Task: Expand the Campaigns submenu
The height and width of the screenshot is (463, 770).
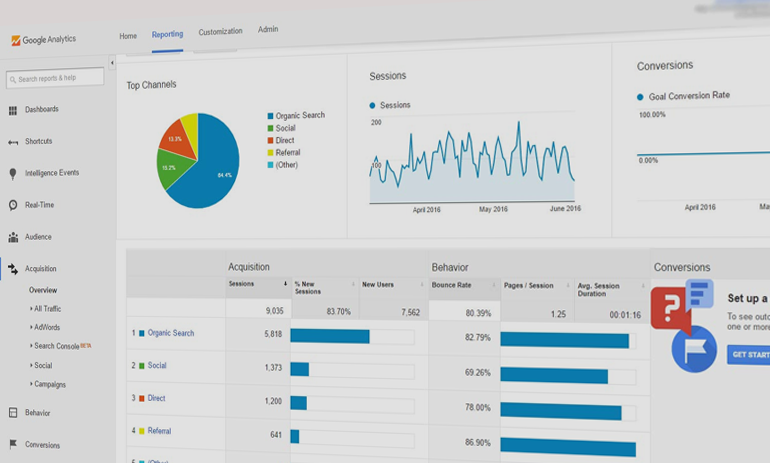Action: (x=49, y=384)
